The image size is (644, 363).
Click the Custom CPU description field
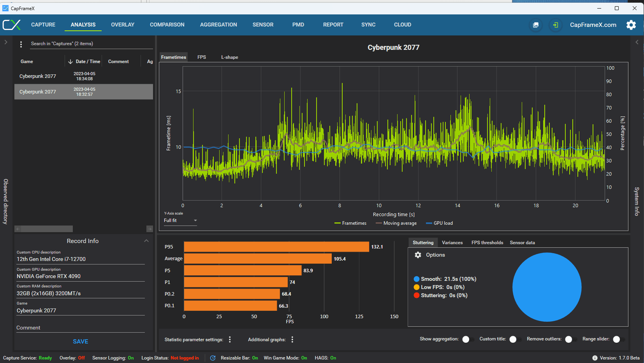[81, 259]
